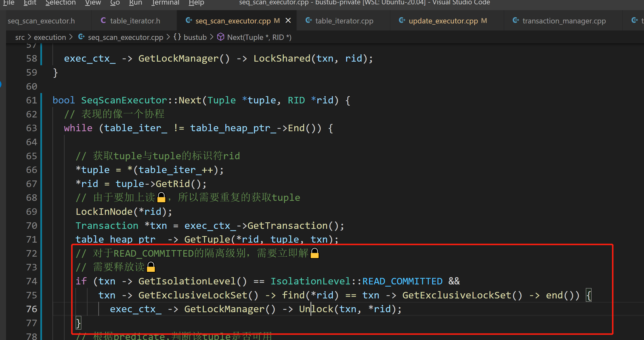This screenshot has height=340, width=644.
Task: Open Next(Tuple *, RID *) breadcrumb symbol list
Action: pyautogui.click(x=259, y=37)
